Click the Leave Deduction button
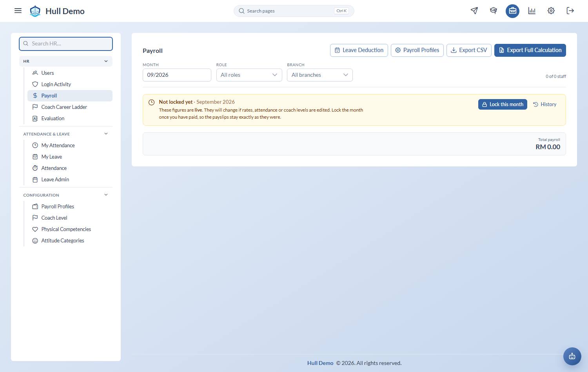This screenshot has width=588, height=372. click(x=359, y=50)
